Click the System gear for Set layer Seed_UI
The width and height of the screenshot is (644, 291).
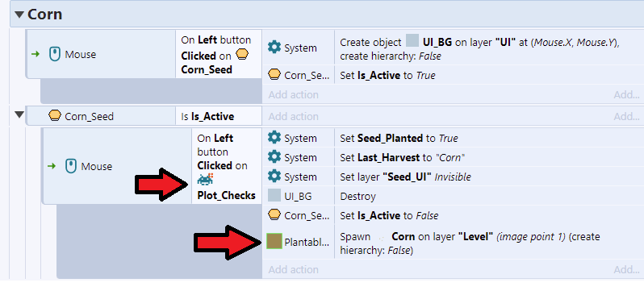[x=274, y=177]
